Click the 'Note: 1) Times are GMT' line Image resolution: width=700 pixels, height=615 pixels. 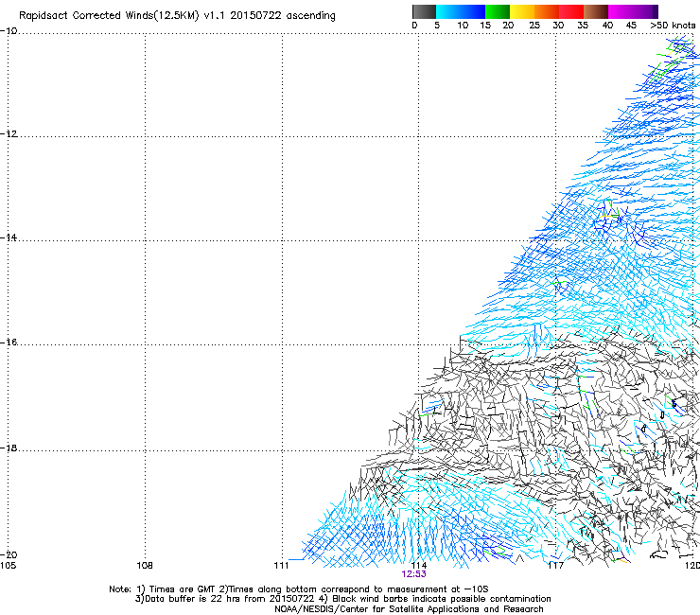[x=299, y=589]
